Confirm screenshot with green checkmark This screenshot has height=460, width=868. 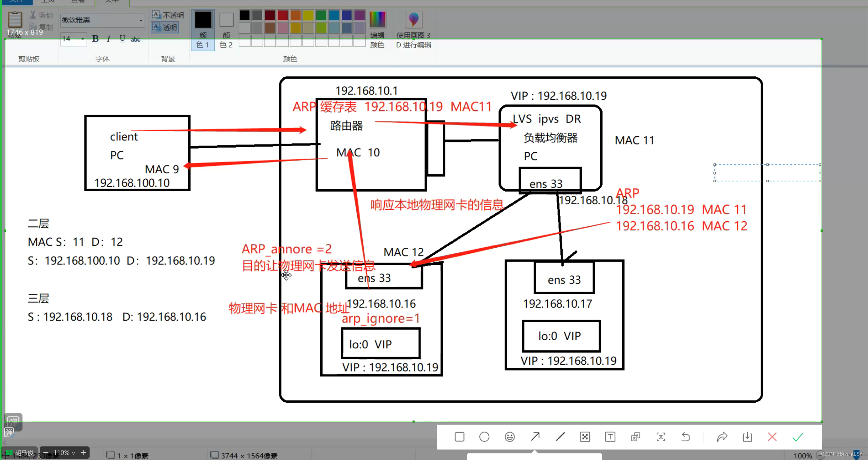pyautogui.click(x=797, y=437)
